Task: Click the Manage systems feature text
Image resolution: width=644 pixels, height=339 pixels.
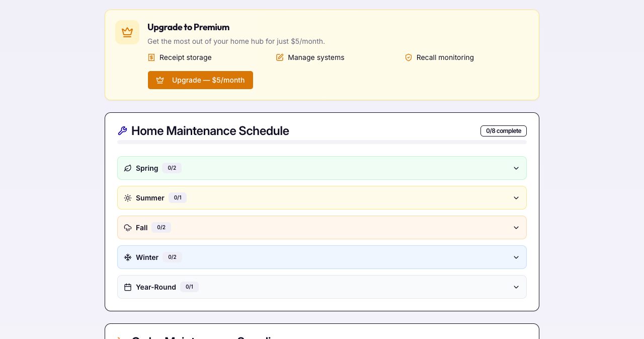Action: [316, 57]
